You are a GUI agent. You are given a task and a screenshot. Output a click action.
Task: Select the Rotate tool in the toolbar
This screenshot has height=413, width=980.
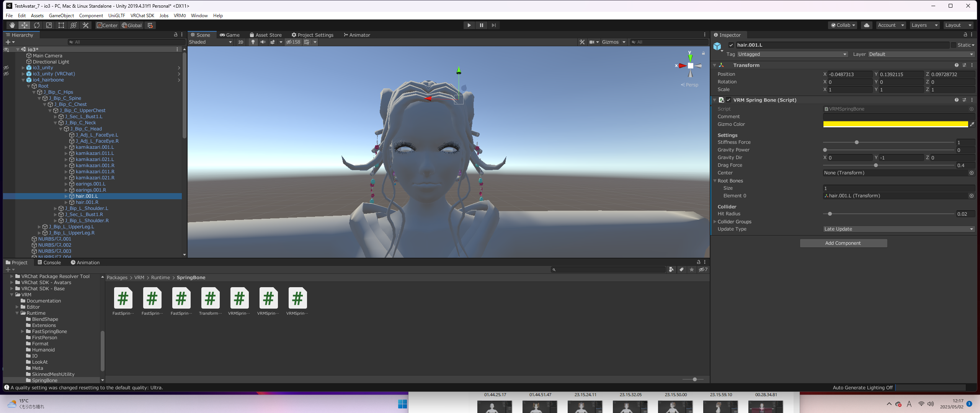pos(37,25)
